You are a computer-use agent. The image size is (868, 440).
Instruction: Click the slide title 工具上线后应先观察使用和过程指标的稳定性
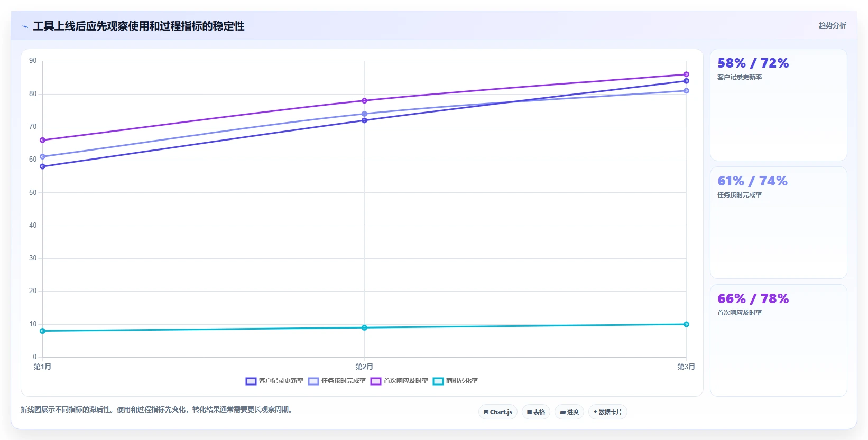coord(139,26)
